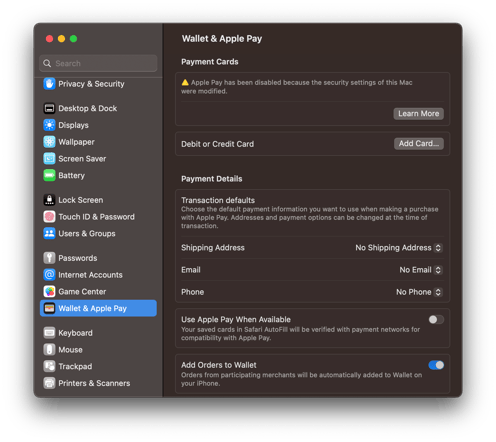
Task: Click the Email row label
Action: click(191, 270)
